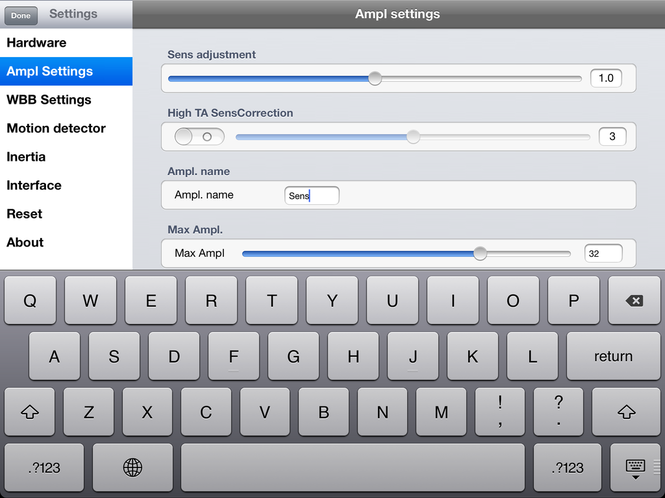Click the Max Ampl slider knob

pos(480,253)
